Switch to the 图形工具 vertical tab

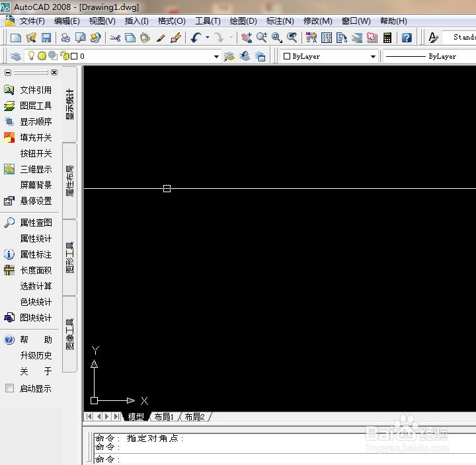70,258
